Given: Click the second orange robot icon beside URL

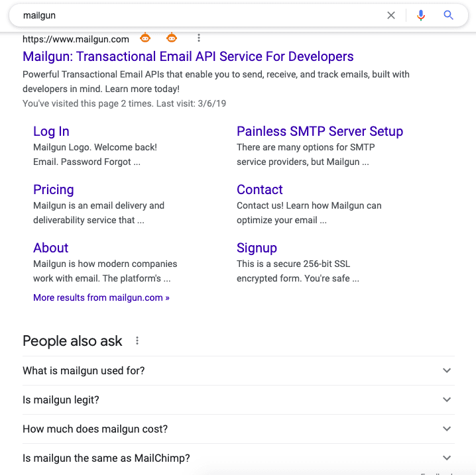Looking at the screenshot, I should [172, 38].
